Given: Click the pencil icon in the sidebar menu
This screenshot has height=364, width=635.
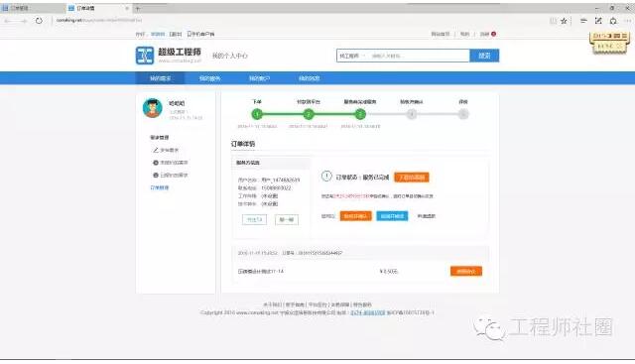Looking at the screenshot, I should [156, 150].
